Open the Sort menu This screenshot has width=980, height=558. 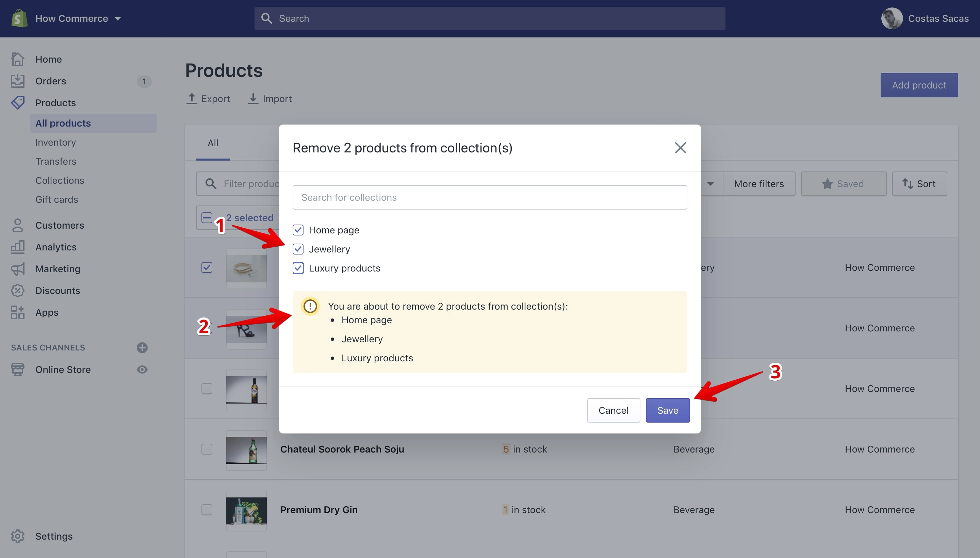[919, 184]
